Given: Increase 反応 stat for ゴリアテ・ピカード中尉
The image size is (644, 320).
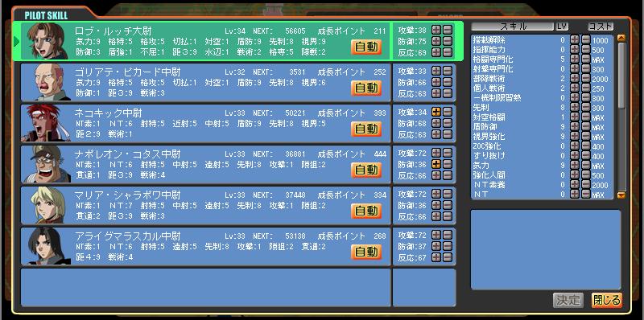Looking at the screenshot, I should tap(436, 93).
